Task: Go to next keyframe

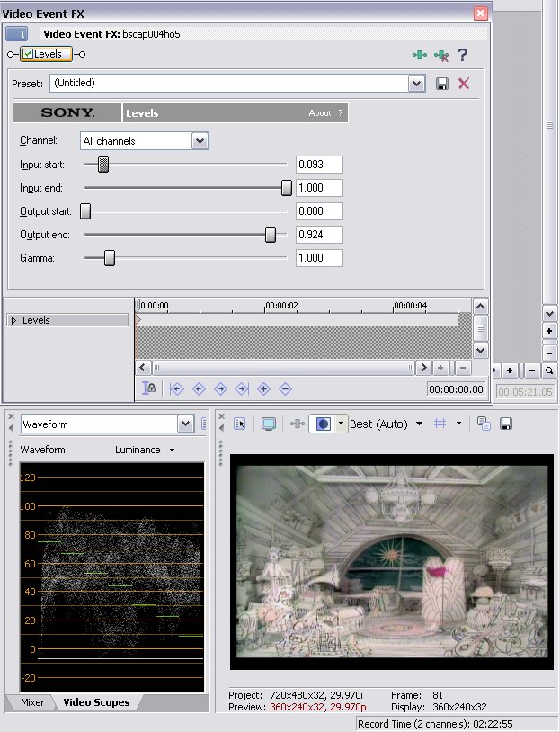Action: (x=220, y=388)
